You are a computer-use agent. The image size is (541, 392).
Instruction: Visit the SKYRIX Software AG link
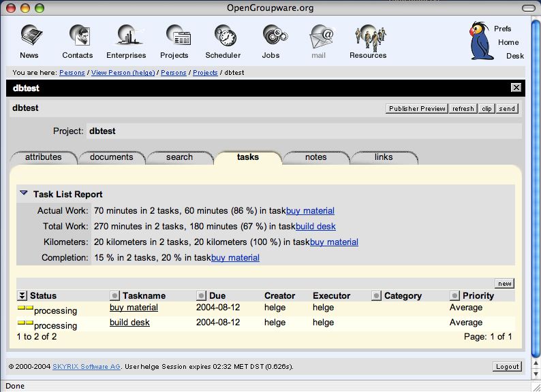[x=87, y=367]
